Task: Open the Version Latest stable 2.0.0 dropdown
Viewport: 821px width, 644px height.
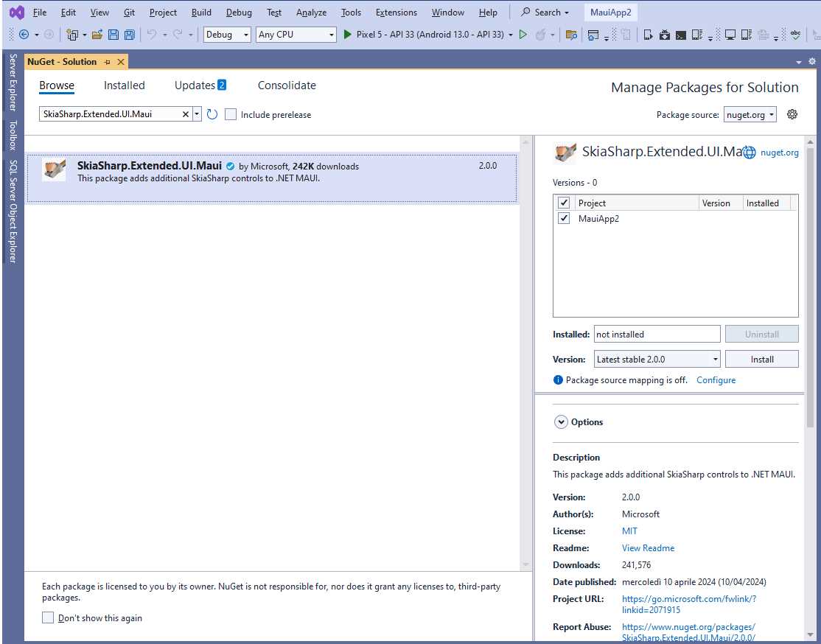Action: [657, 359]
